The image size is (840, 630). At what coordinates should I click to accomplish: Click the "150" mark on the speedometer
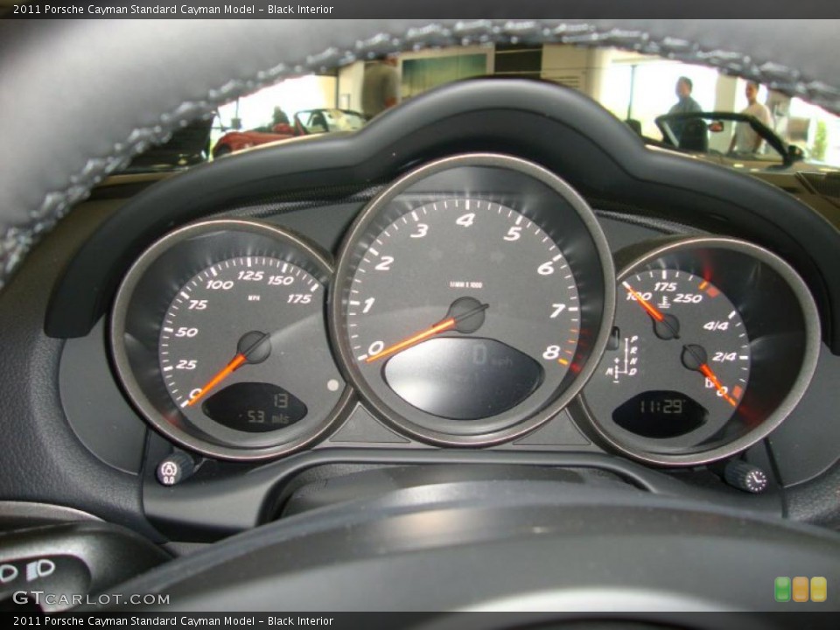(x=281, y=280)
